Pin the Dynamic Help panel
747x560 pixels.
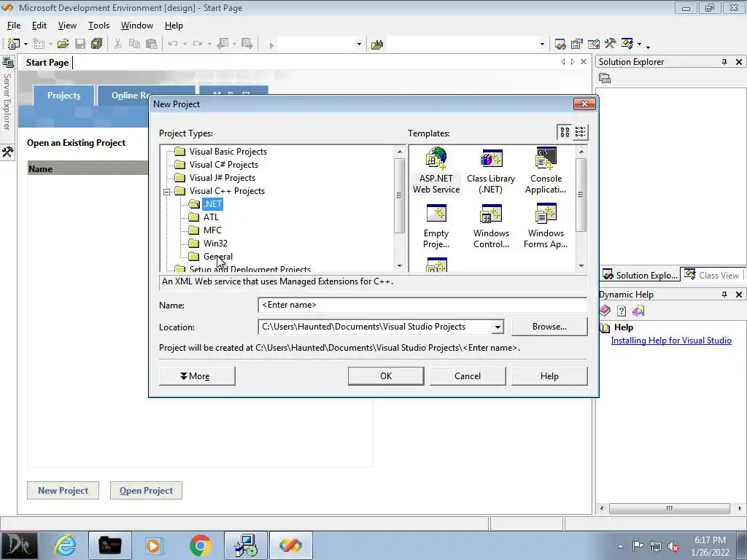coord(724,295)
